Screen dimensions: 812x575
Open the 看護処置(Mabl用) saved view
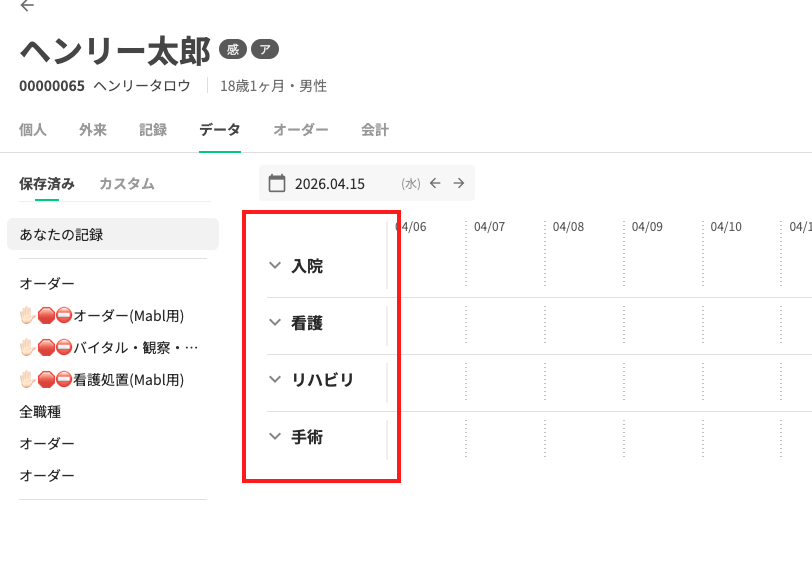[x=102, y=380]
